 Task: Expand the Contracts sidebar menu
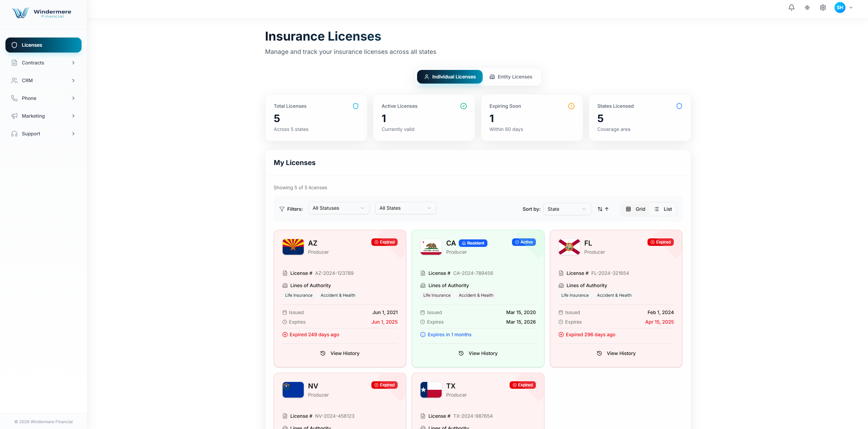43,63
